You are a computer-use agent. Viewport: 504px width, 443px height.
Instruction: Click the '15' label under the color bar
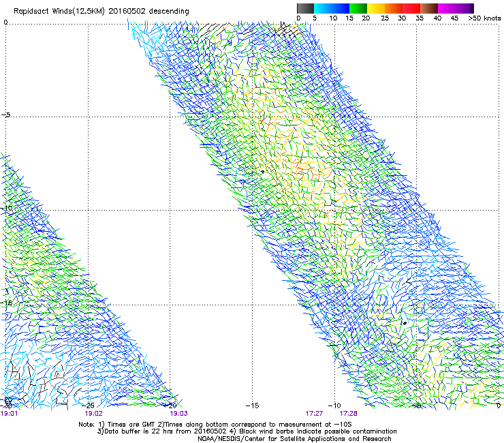click(349, 18)
